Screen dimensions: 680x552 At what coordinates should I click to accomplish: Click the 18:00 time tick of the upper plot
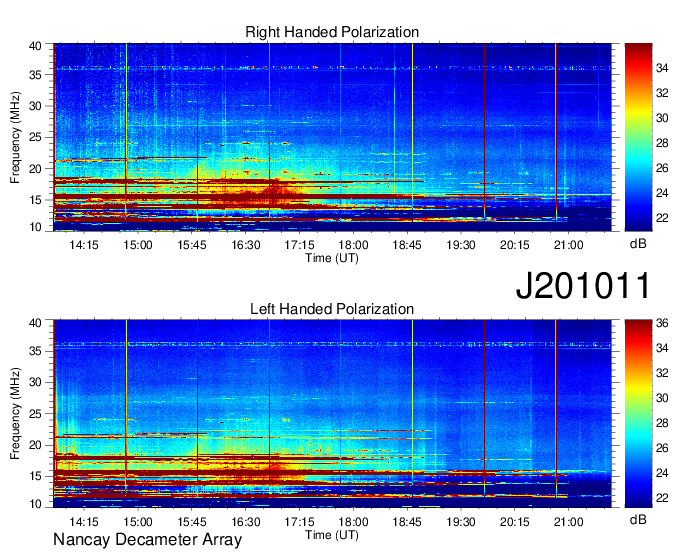[x=353, y=245]
